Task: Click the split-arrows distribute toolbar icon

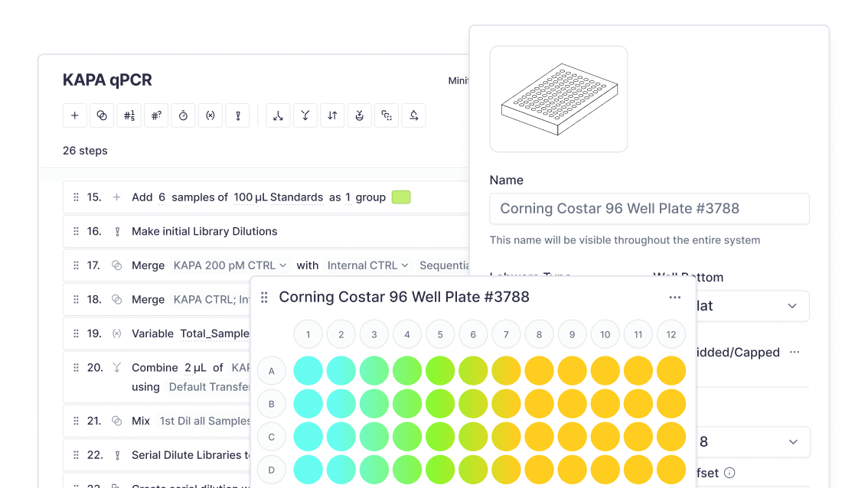Action: point(278,115)
